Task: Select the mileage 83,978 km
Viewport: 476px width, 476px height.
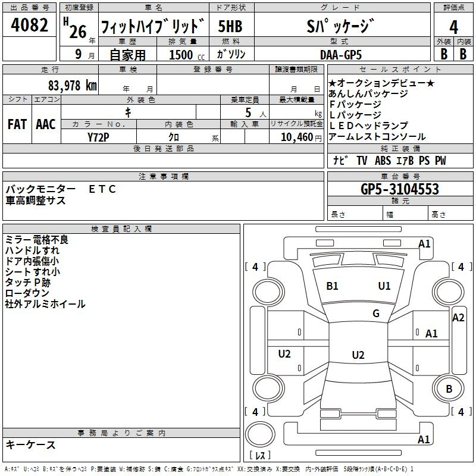Action: click(72, 86)
